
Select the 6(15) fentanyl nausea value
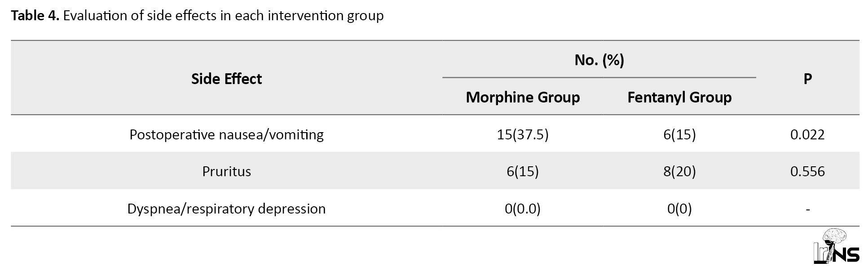[679, 134]
